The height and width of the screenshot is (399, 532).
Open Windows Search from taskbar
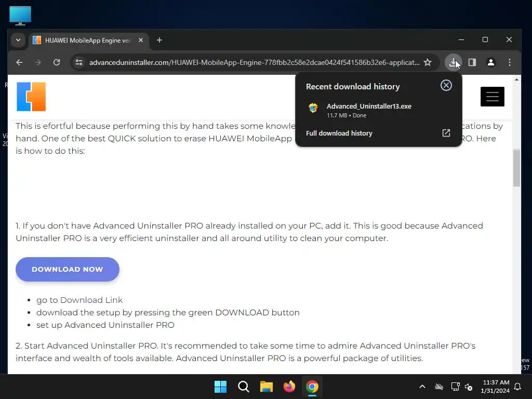pos(244,387)
